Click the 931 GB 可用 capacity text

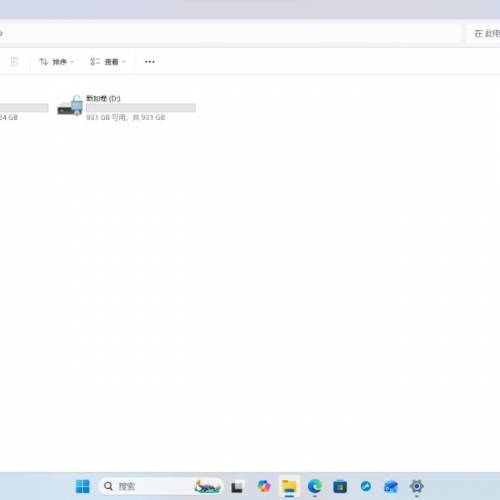[126, 117]
